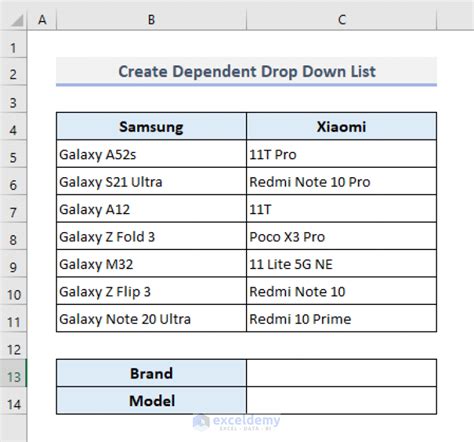Click the cell 'Redmi Note 10' in row 10
Screen dimensions: 474x442
click(x=341, y=291)
